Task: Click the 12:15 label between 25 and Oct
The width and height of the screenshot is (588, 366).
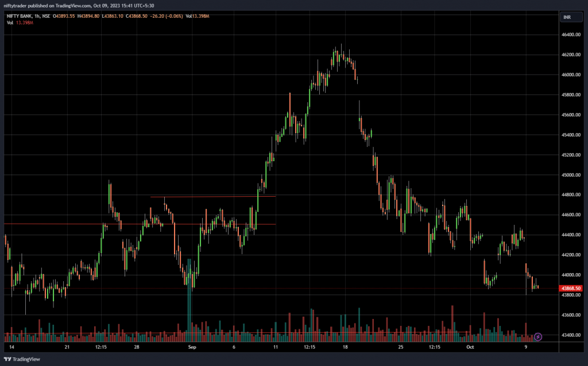Action: pos(435,347)
